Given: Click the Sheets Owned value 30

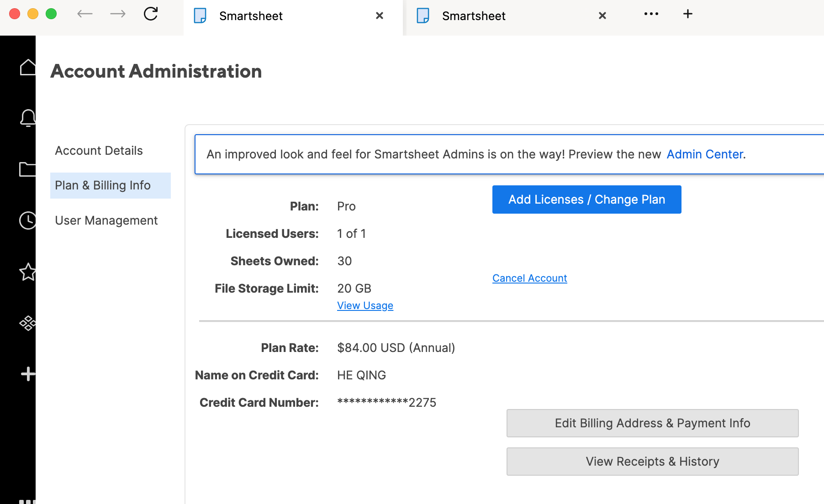Looking at the screenshot, I should tap(344, 261).
